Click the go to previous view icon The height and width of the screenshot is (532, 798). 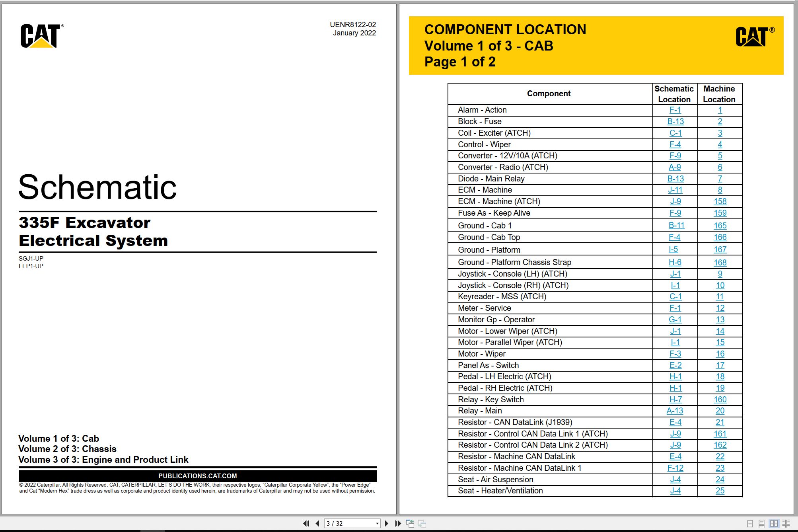pos(410,523)
